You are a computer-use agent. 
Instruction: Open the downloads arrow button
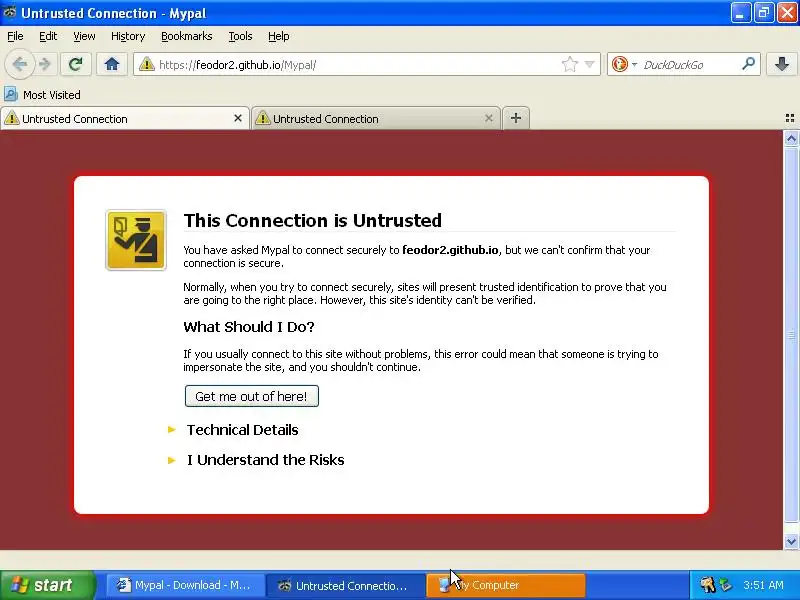click(782, 64)
